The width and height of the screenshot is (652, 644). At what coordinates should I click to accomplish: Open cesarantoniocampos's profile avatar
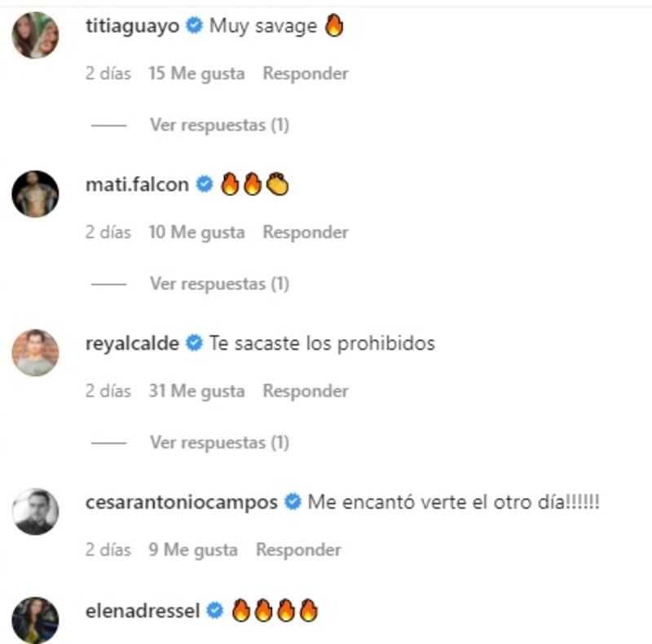35,512
